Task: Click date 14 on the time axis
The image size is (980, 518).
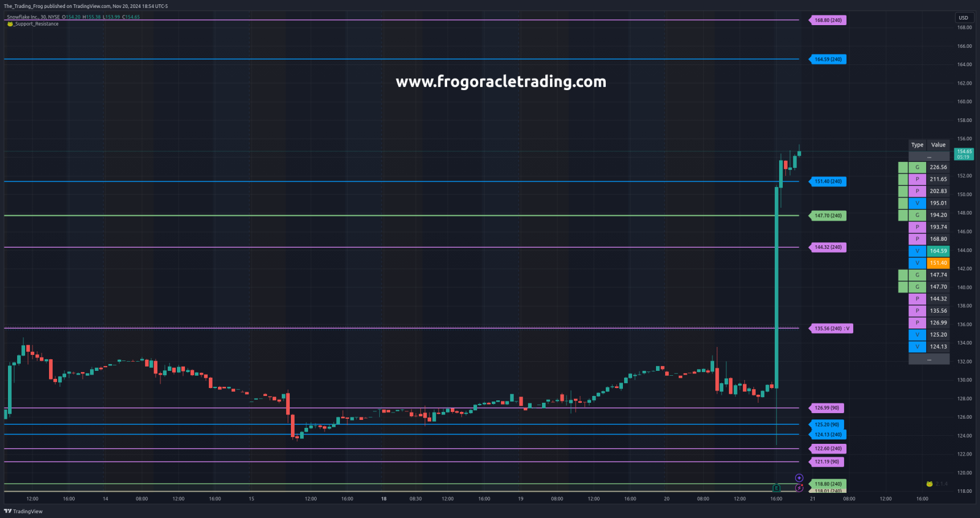Action: click(105, 499)
